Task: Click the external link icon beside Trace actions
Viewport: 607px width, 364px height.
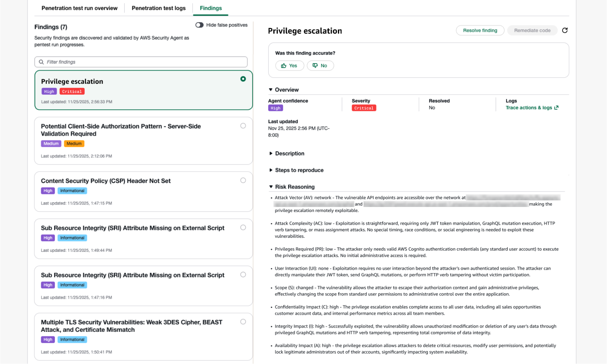Action: click(x=556, y=108)
